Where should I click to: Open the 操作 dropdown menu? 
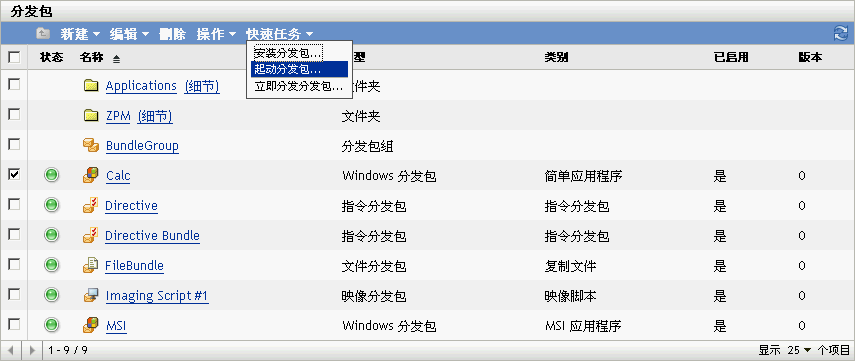click(216, 34)
